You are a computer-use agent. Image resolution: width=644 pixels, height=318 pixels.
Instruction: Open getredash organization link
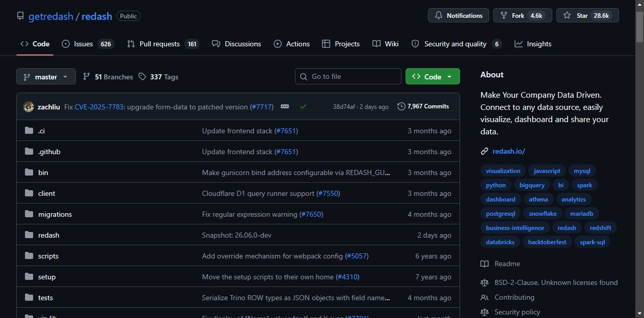[51, 16]
